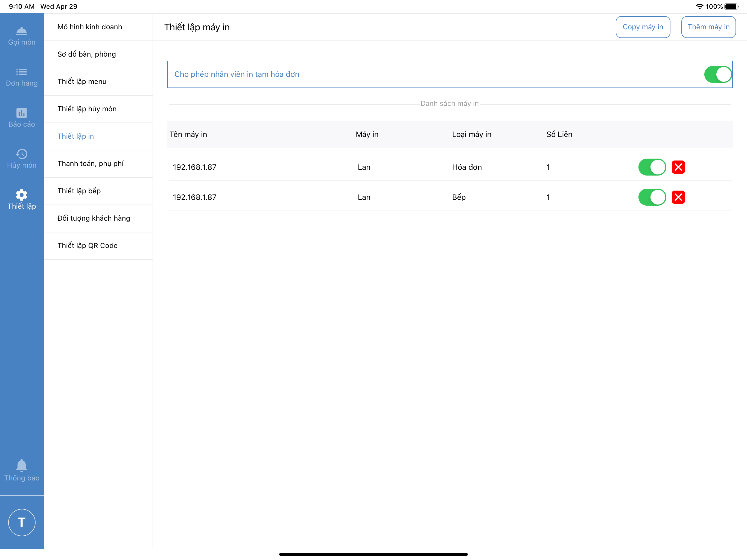747x560 pixels.
Task: Click Hóa đơn printer type cell
Action: 467,167
